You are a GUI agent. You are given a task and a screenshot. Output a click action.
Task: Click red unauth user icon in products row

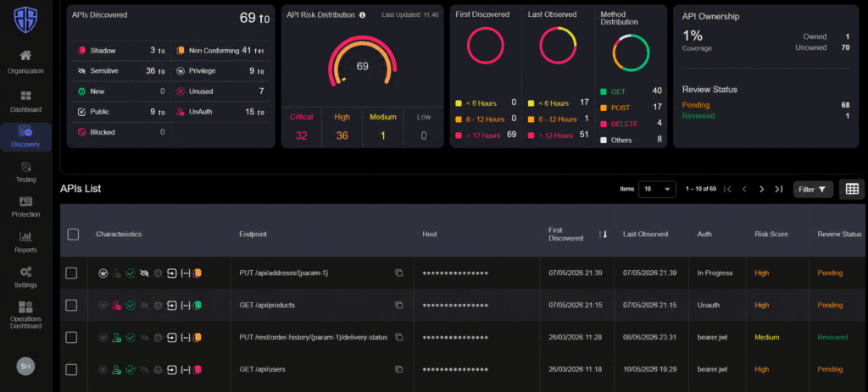coord(116,305)
